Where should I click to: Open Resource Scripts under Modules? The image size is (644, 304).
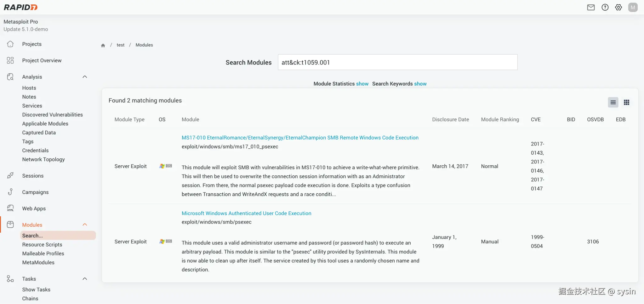click(x=42, y=245)
